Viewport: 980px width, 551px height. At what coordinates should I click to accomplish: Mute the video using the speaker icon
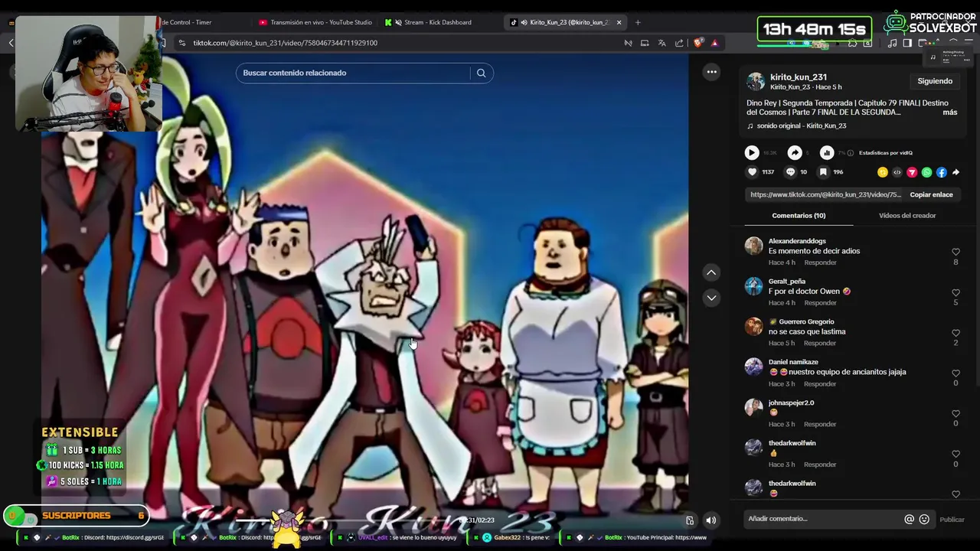pos(710,520)
